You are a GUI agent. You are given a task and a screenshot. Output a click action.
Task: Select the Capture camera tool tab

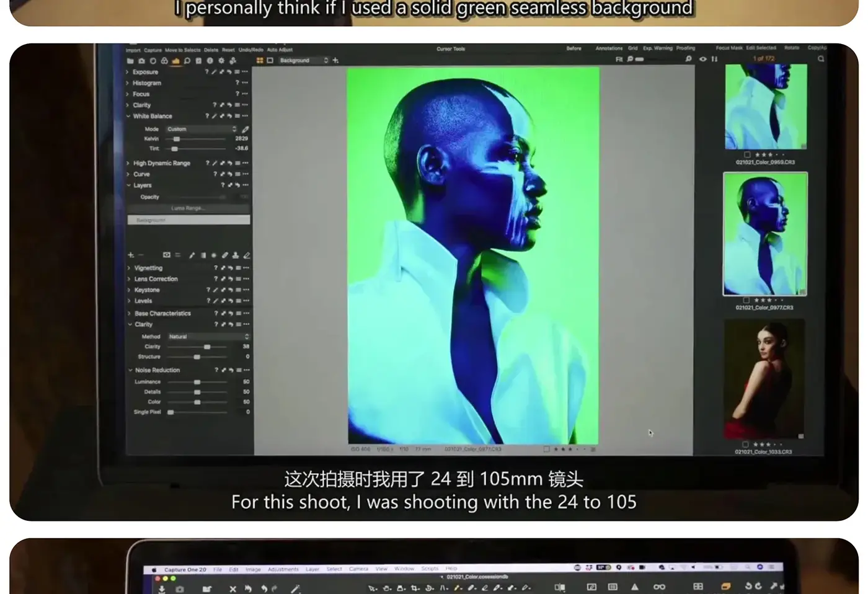[x=141, y=61]
